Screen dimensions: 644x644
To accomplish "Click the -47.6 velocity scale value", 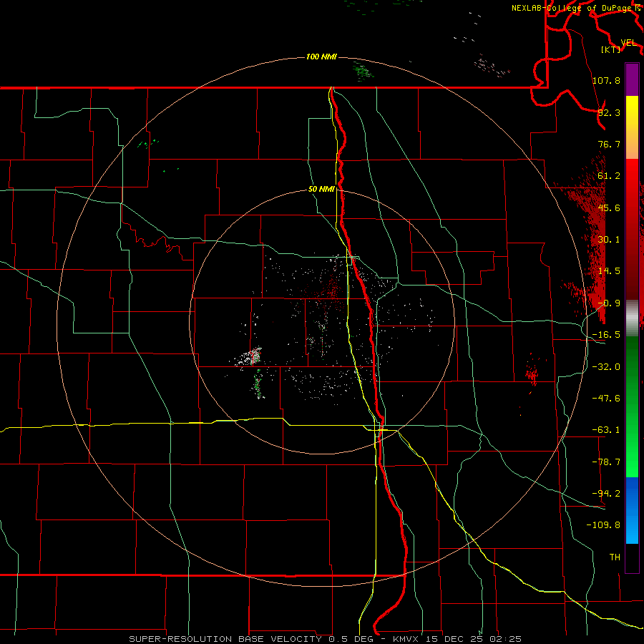I will pos(606,399).
